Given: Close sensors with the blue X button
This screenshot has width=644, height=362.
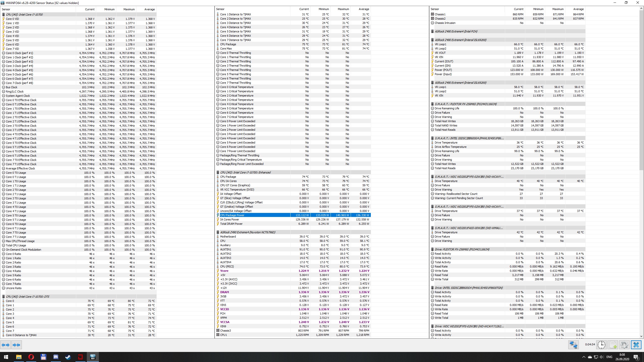Looking at the screenshot, I should tap(636, 345).
